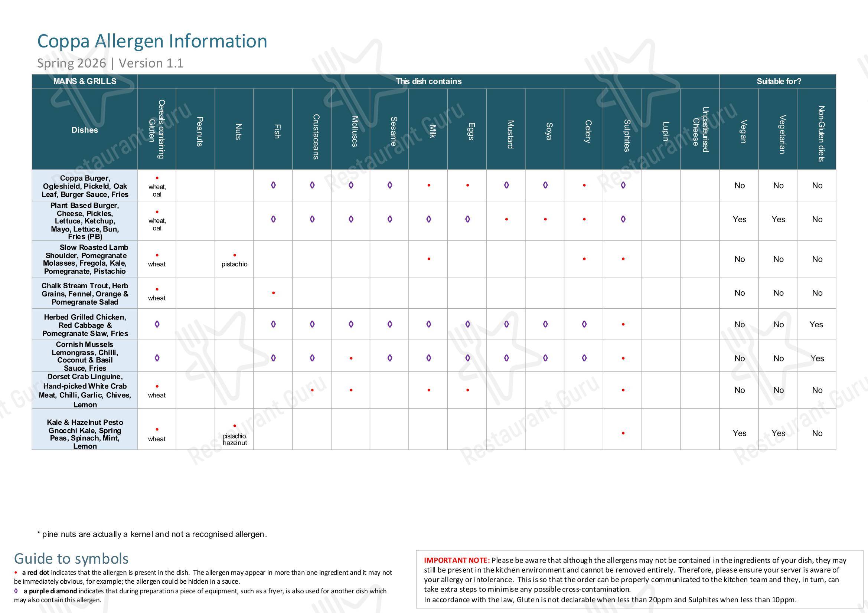Click the Mustard diamond in Coppa Burger row
868x613 pixels.
[507, 185]
